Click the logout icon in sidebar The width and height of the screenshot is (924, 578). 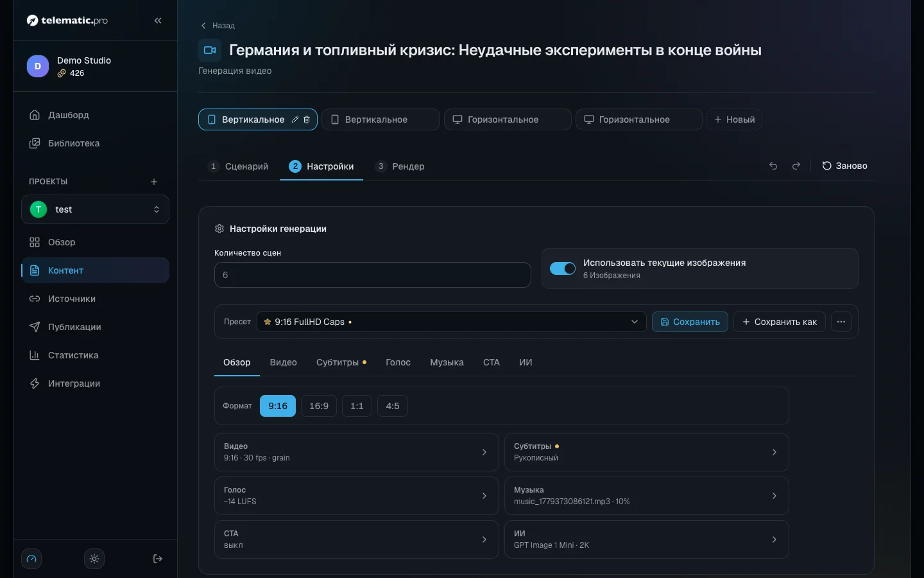157,559
